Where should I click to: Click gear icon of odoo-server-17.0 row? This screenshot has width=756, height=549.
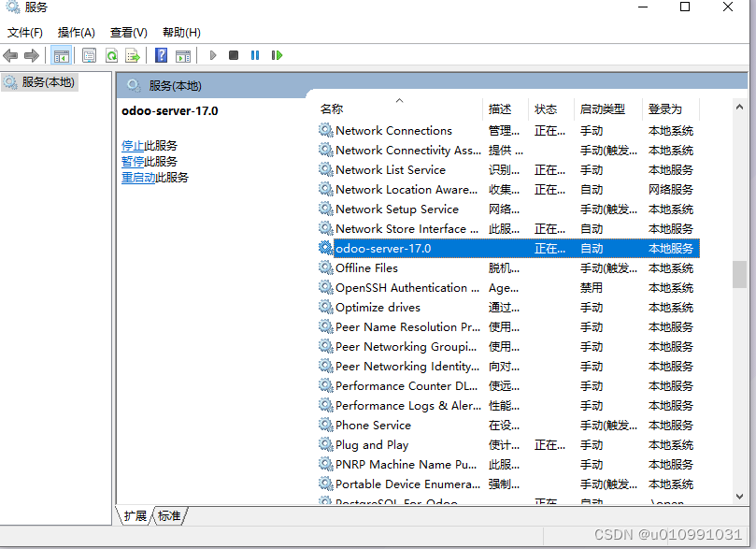[326, 248]
